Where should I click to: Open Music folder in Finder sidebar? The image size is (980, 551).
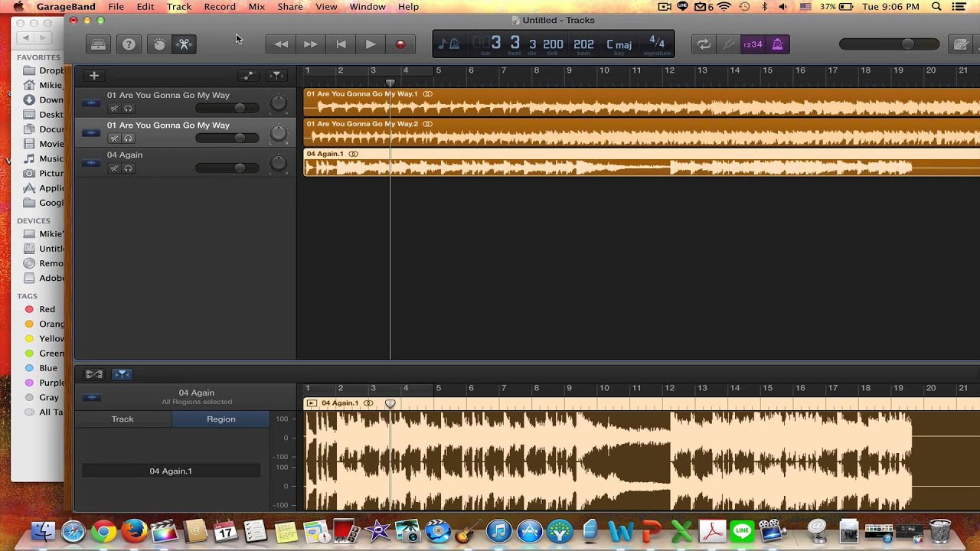point(43,158)
